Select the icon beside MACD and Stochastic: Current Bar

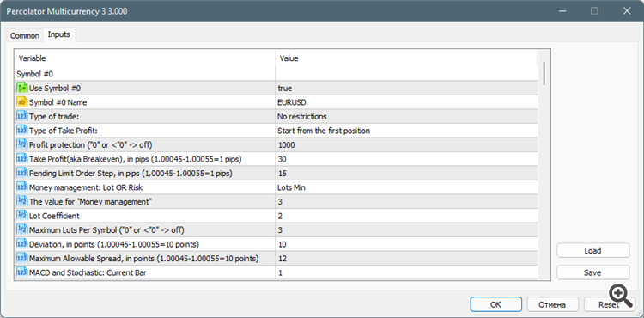tap(21, 272)
